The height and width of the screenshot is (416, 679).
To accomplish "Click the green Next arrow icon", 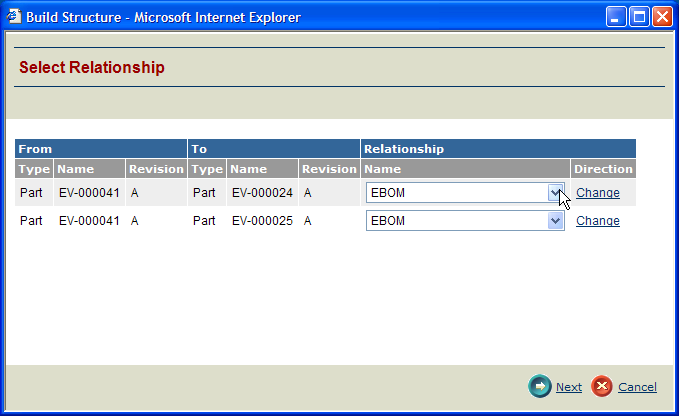I will (540, 387).
